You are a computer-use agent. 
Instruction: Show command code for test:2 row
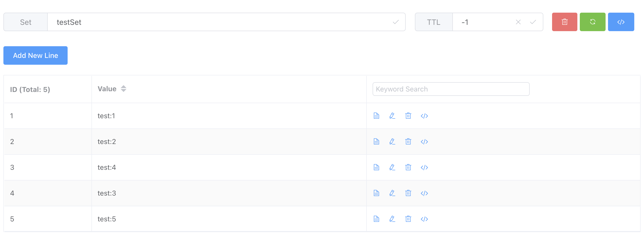[x=424, y=142]
